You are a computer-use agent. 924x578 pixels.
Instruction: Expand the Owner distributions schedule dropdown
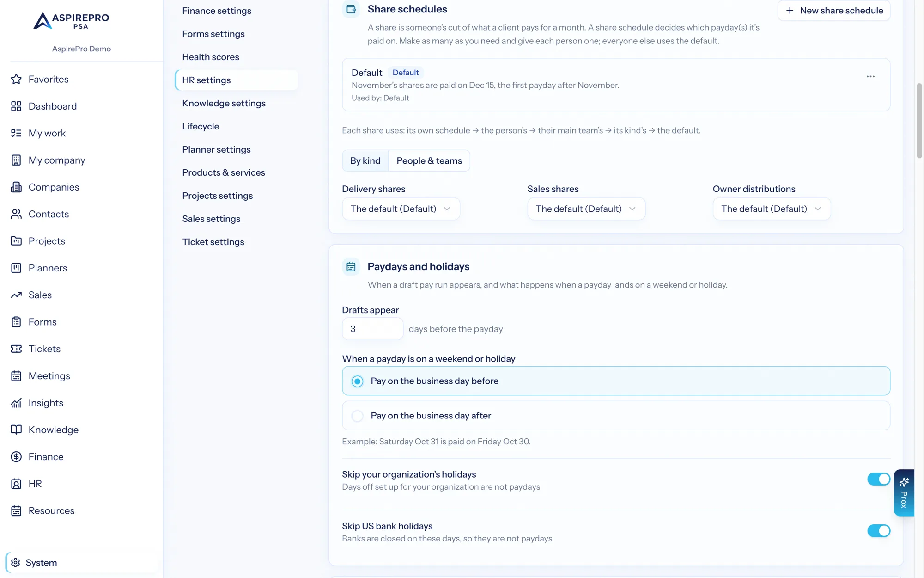tap(771, 209)
